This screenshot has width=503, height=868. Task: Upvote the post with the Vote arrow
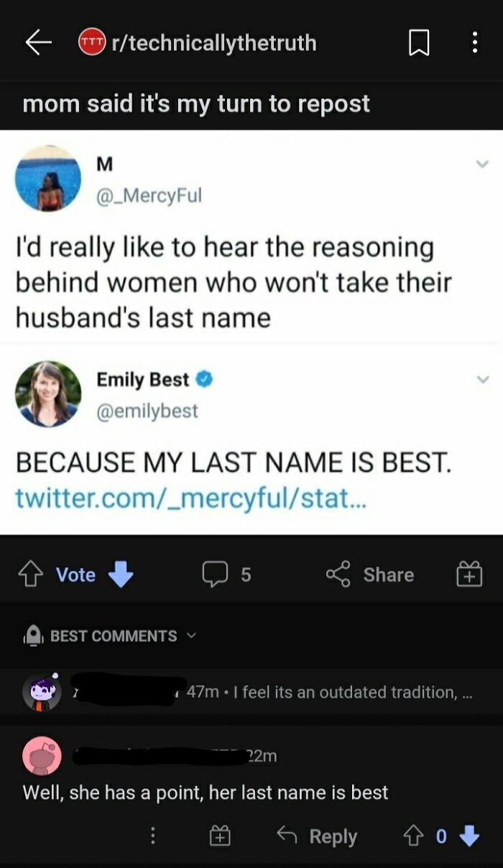(31, 574)
